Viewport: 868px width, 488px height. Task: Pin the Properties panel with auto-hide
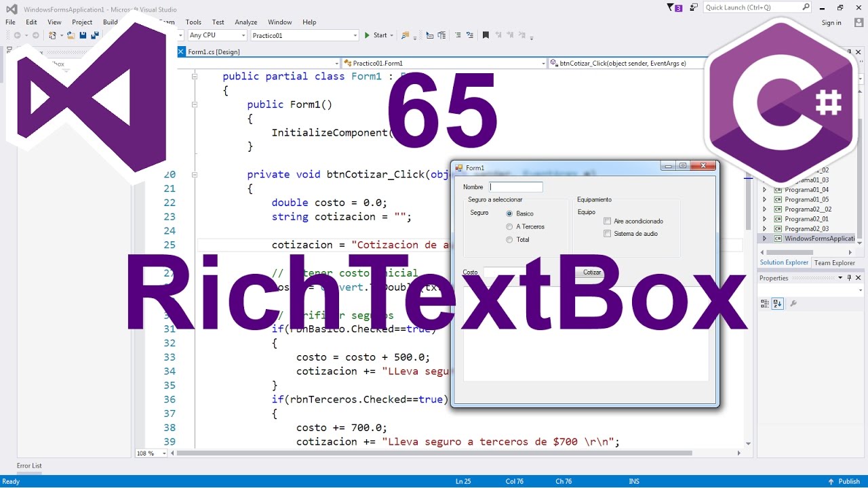(x=849, y=278)
